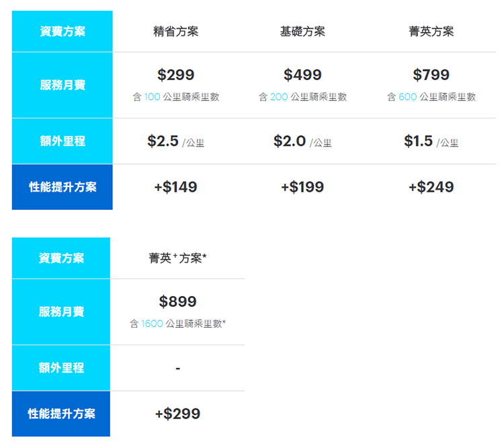Click the +$249 performance upgrade price
Image resolution: width=504 pixels, height=446 pixels.
point(431,187)
